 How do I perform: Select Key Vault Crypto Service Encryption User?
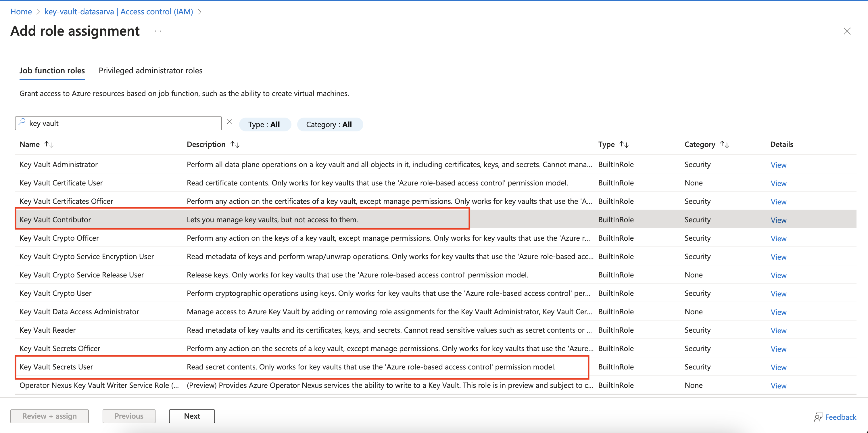point(435,256)
